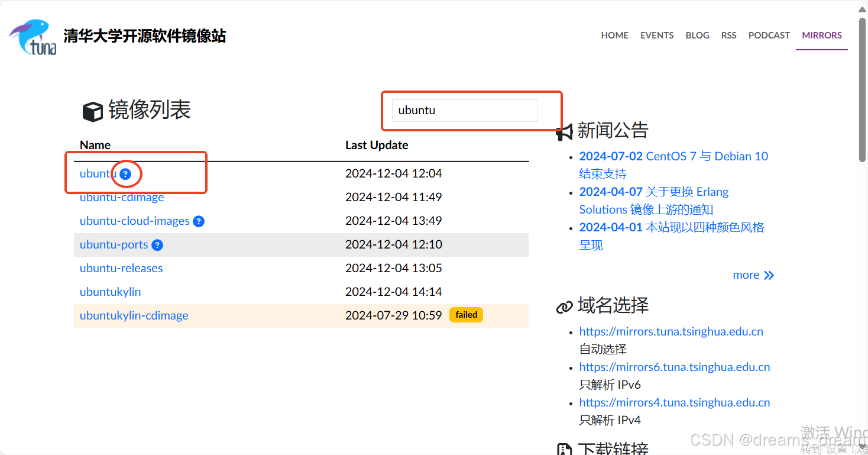Click the 2024-12-04 13:05 timestamp
The width and height of the screenshot is (868, 455).
(394, 268)
